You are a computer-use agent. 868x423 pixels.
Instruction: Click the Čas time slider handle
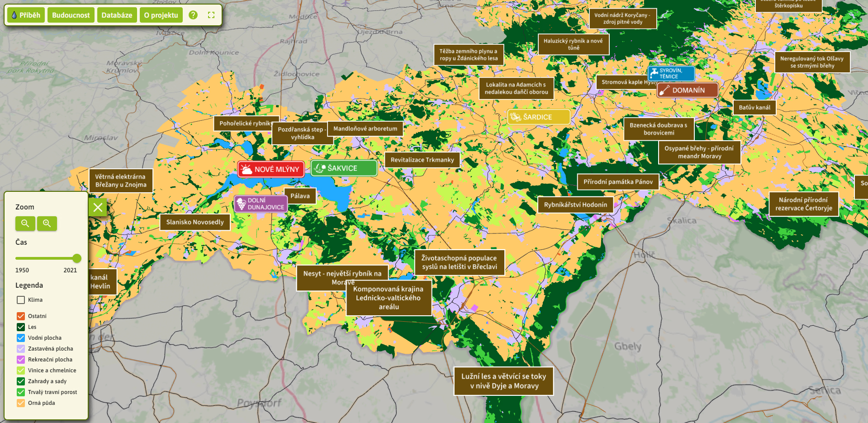point(77,258)
